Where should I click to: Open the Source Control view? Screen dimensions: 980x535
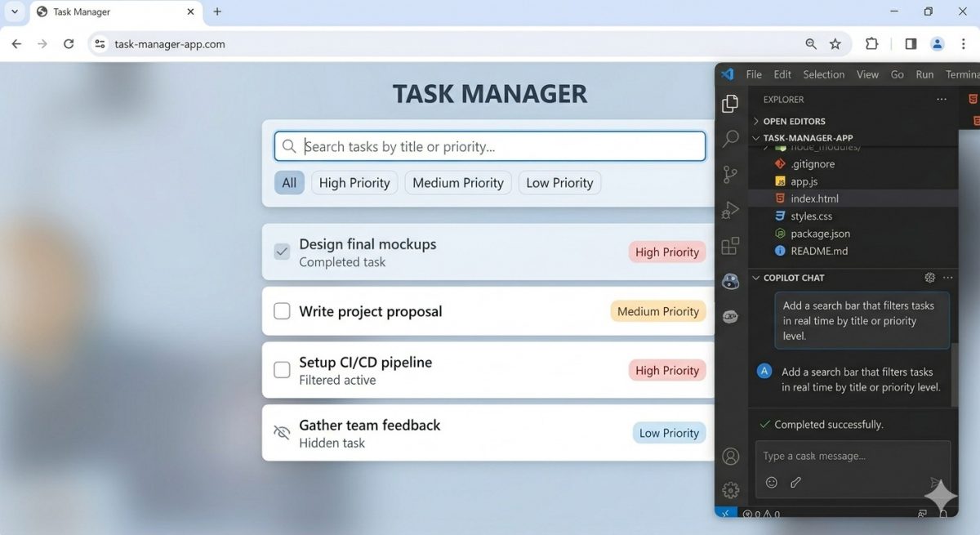point(729,174)
